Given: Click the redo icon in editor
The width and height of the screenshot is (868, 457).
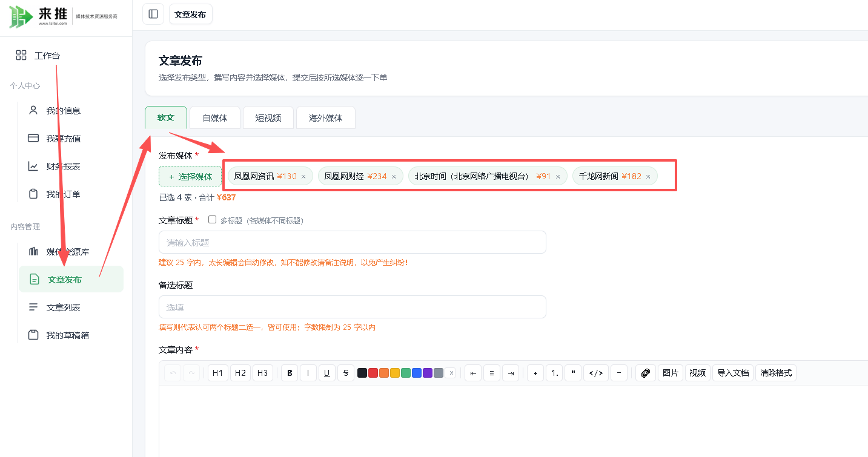Looking at the screenshot, I should pos(191,373).
